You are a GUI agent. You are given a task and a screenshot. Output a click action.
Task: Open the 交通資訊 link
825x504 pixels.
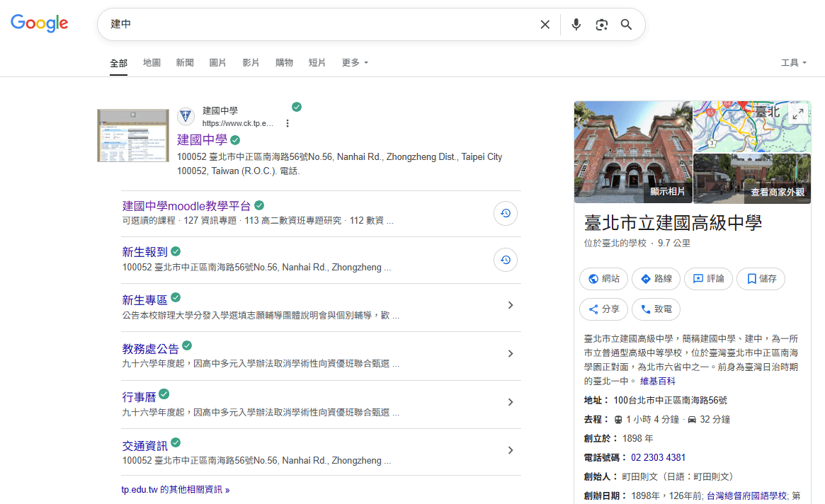144,446
